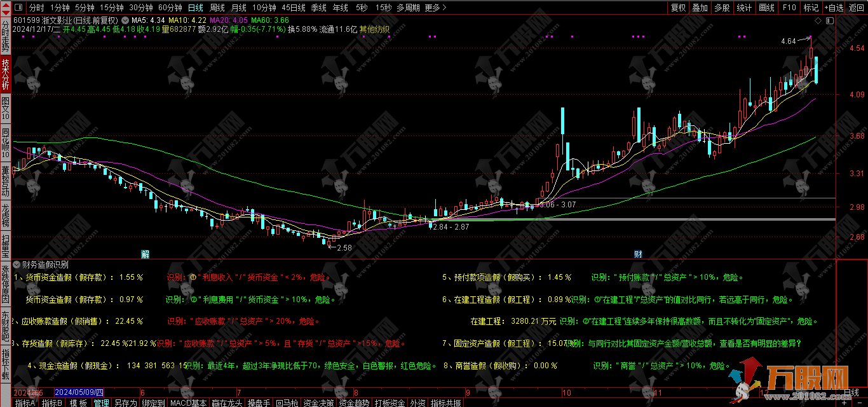Screen dimensions: 868x407
Task: Open the dropdown arrow next to stock name
Action: [125, 20]
